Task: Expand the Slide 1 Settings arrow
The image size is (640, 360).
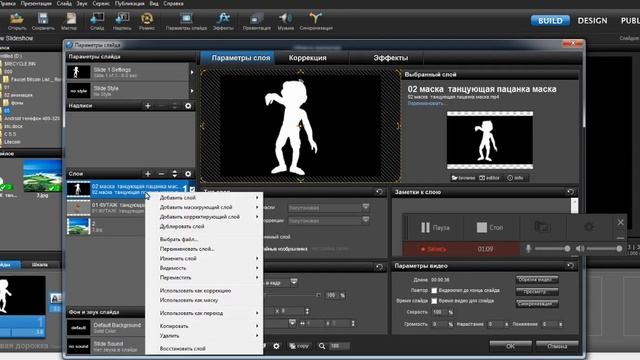Action: coord(192,72)
